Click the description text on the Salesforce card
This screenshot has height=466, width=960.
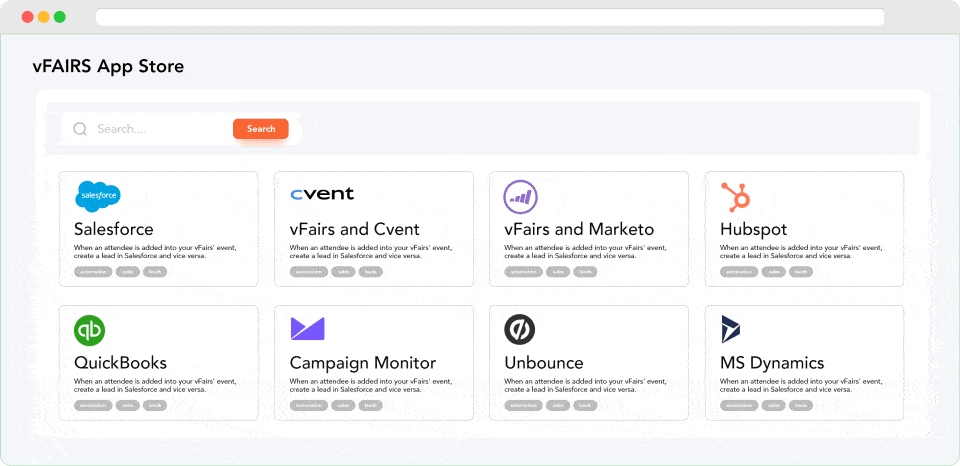156,252
